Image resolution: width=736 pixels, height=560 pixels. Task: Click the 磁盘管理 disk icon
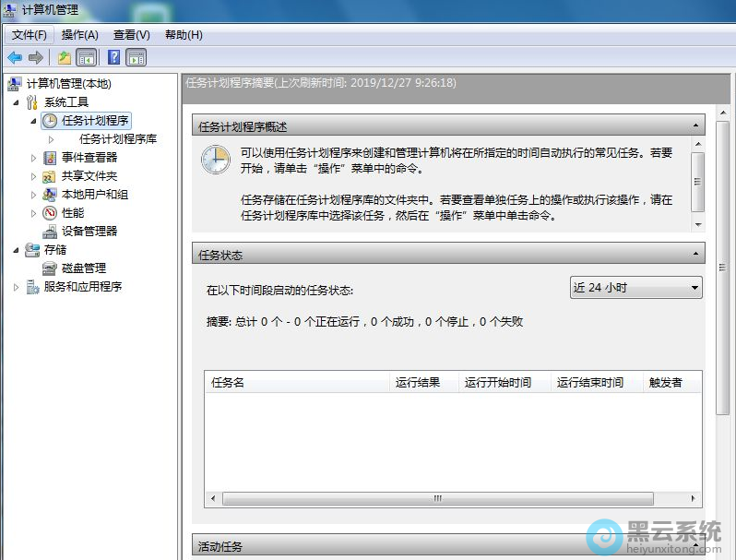pos(49,268)
